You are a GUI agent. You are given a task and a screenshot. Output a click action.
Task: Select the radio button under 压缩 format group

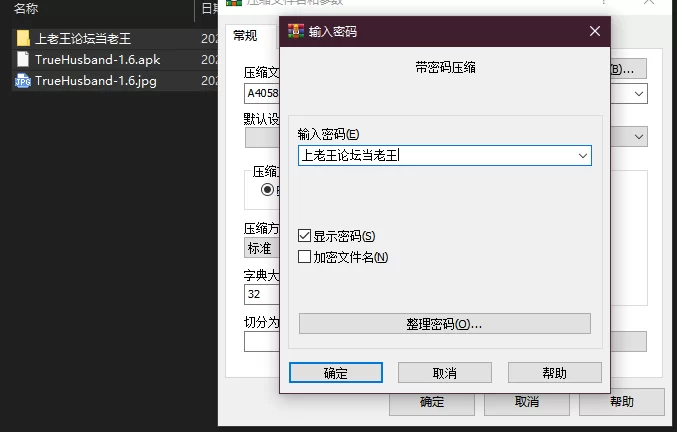pos(267,189)
